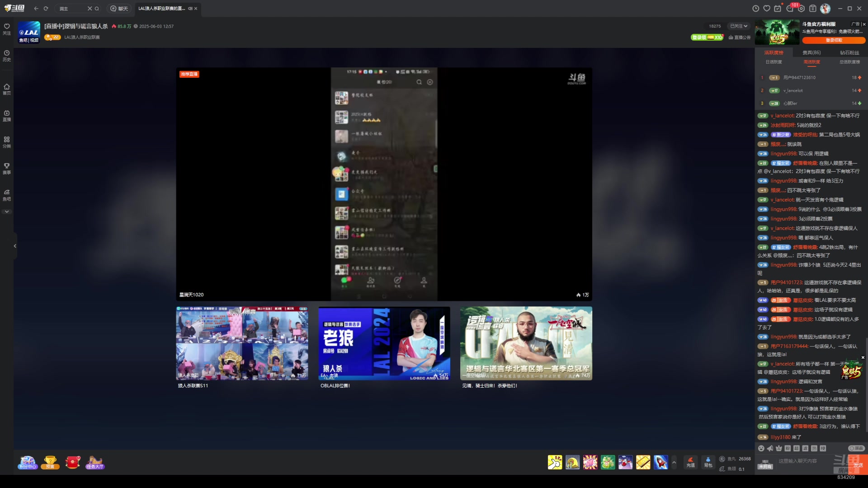Close the 斗鱼官方福利服 advertisement
Viewport: 868px width, 488px height.
864,24
